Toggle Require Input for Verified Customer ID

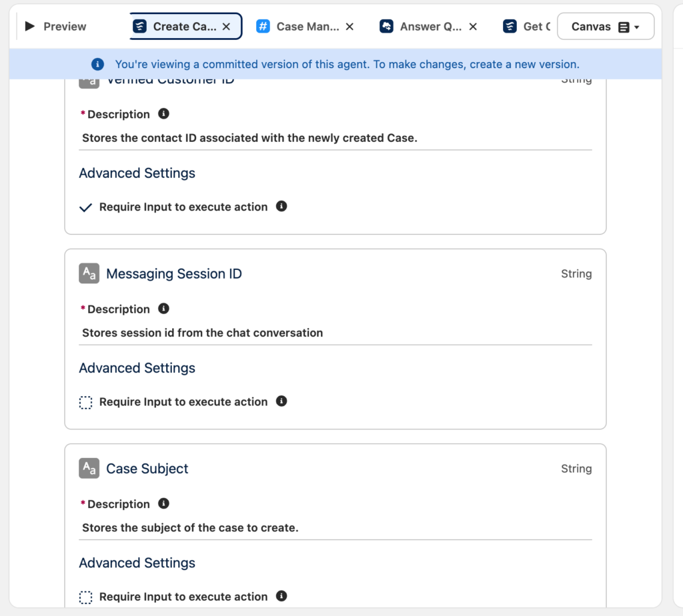[85, 207]
